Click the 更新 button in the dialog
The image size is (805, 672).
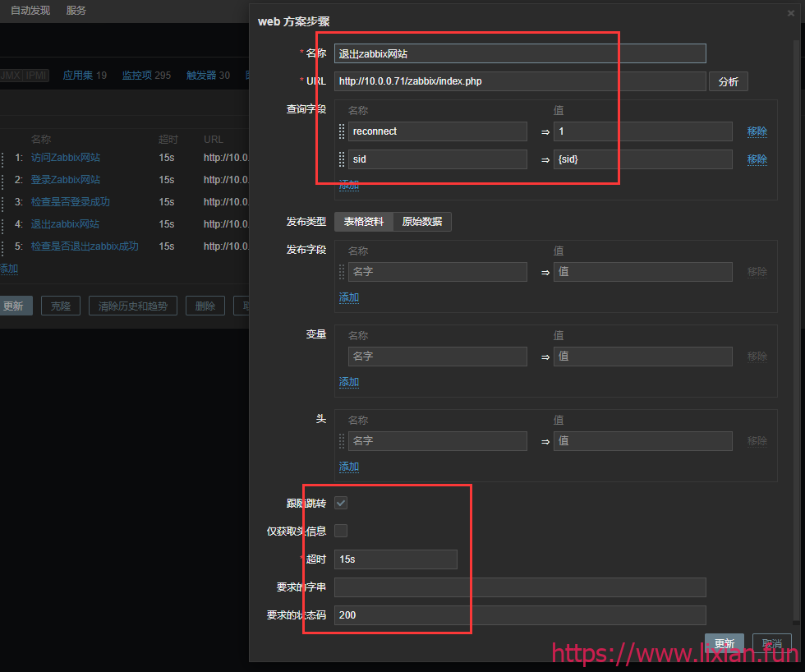724,643
